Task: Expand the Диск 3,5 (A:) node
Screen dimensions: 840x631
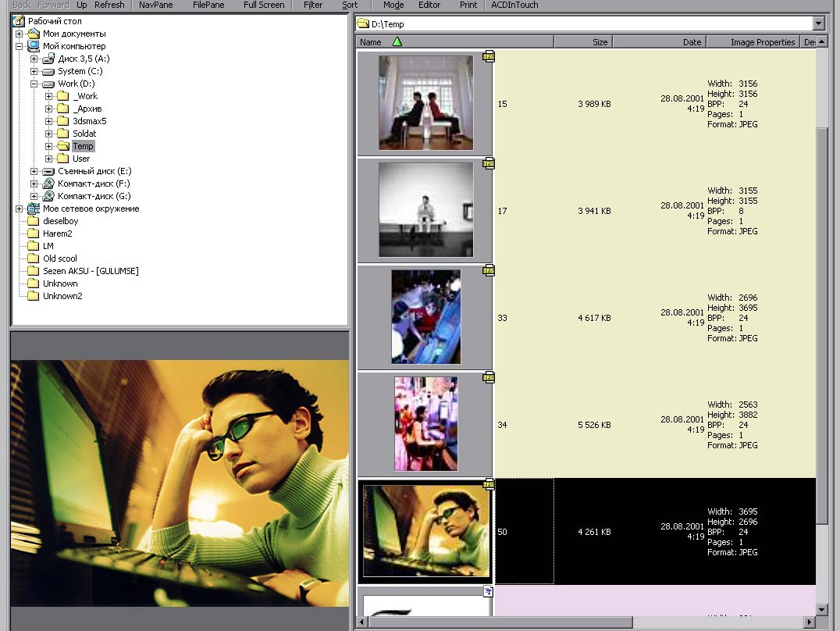Action: pos(34,59)
